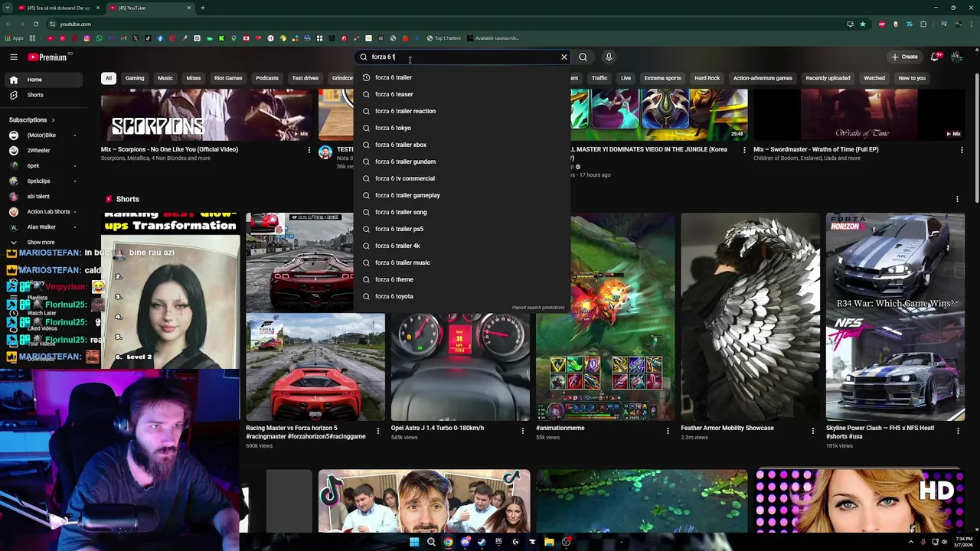This screenshot has width=980, height=551.
Task: Click the address bar youtube.com
Action: (75, 24)
